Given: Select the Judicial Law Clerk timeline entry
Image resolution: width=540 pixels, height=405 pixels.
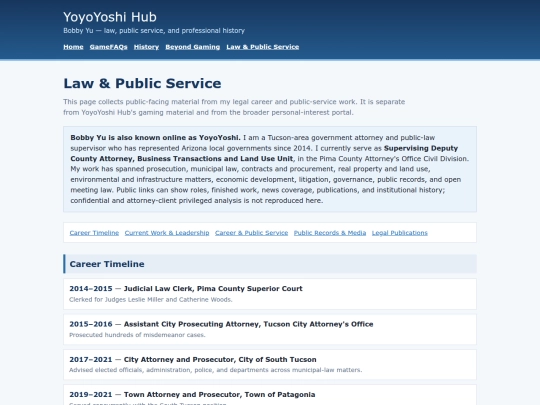Looking at the screenshot, I should (270, 294).
